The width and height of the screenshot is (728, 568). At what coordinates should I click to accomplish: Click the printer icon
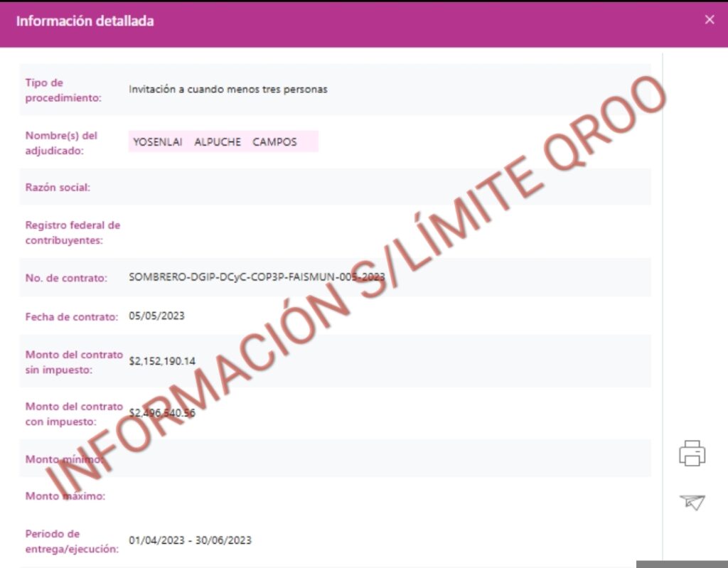(692, 453)
